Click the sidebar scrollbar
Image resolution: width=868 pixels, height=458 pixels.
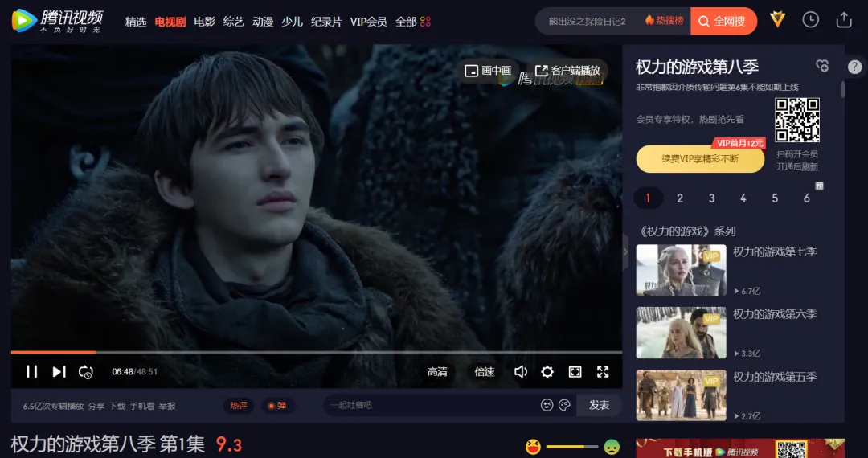coord(843,89)
